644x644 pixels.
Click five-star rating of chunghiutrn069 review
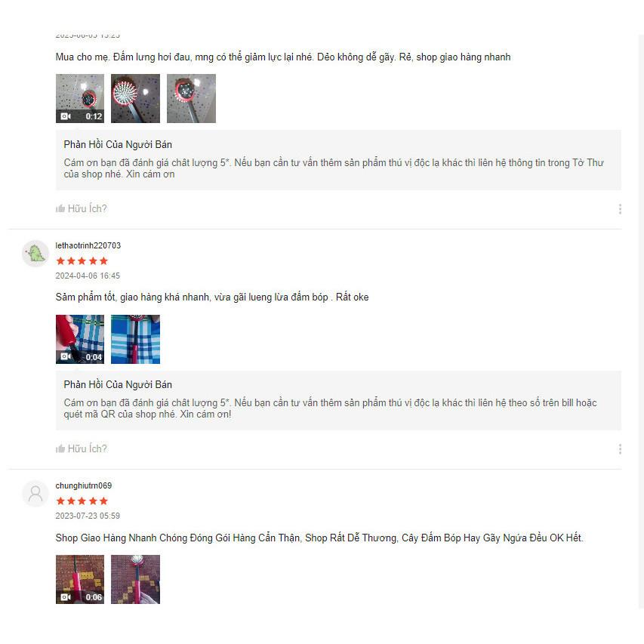click(82, 501)
